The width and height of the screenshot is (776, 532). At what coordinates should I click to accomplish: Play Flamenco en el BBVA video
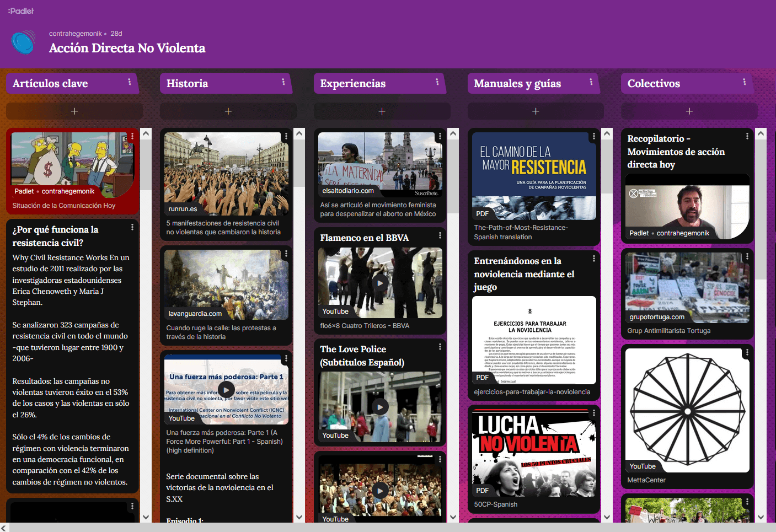click(380, 283)
